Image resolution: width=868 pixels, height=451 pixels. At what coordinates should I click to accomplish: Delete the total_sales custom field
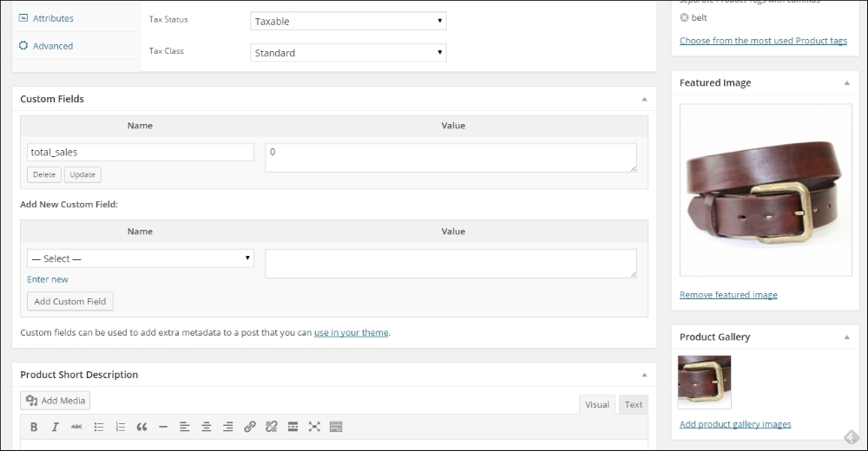(x=44, y=174)
